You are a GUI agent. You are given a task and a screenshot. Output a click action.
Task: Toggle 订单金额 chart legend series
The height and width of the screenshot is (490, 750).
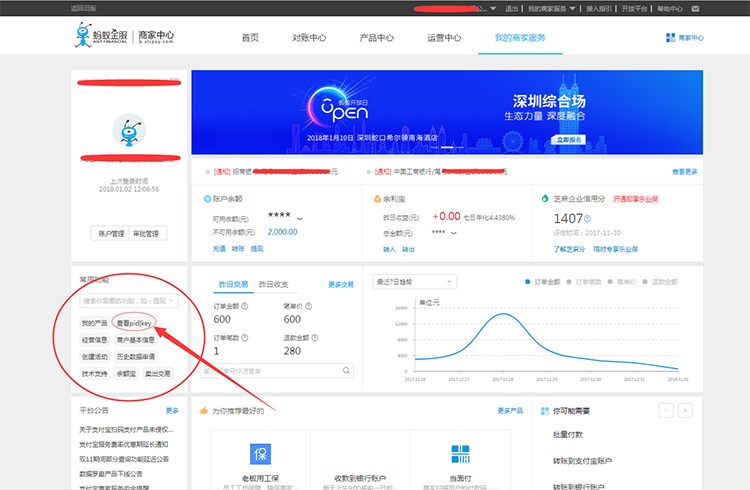coord(543,282)
